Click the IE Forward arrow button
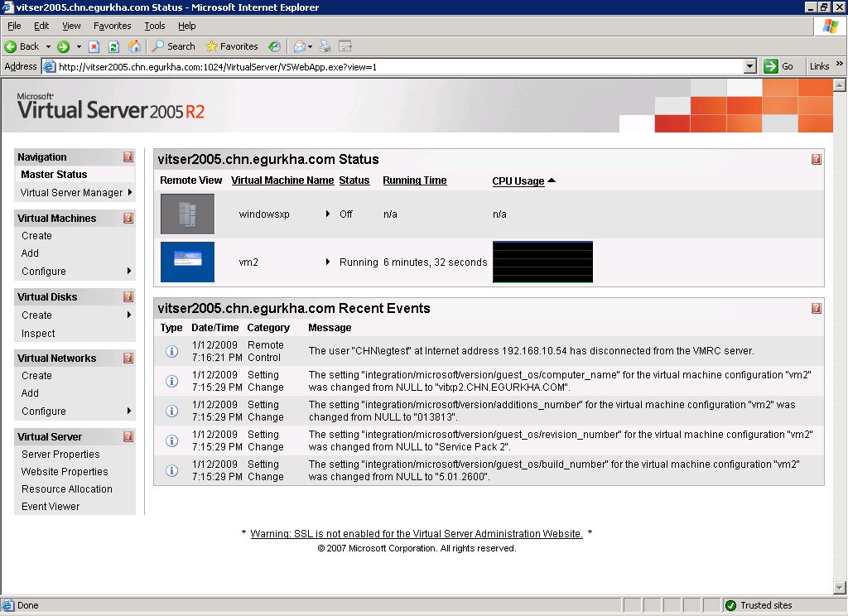The width and height of the screenshot is (848, 616). click(x=63, y=46)
